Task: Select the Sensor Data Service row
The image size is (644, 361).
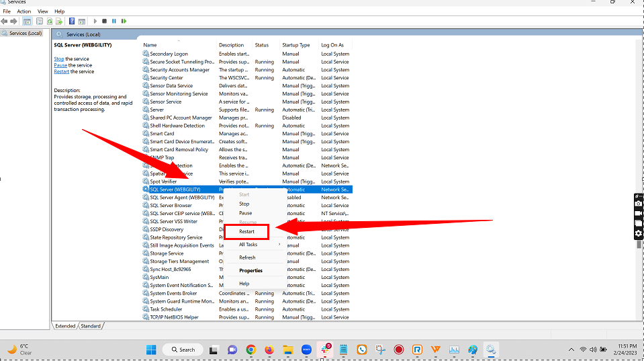Action: pos(247,86)
